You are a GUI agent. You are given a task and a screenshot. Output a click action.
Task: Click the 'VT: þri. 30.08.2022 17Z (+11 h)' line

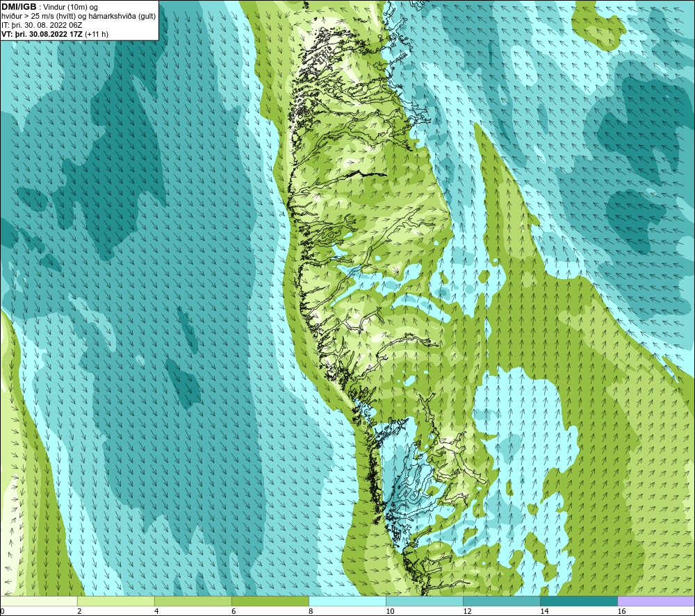[x=54, y=34]
